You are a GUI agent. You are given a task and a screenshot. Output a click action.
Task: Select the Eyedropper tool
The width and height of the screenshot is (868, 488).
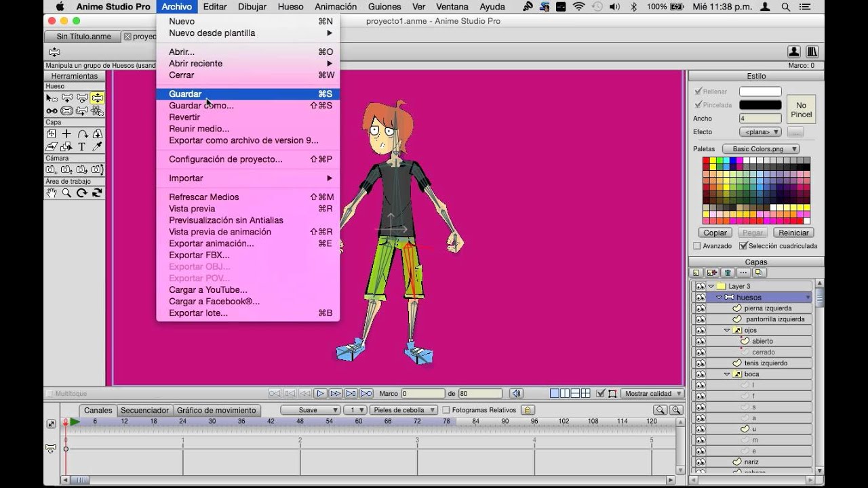click(x=98, y=146)
